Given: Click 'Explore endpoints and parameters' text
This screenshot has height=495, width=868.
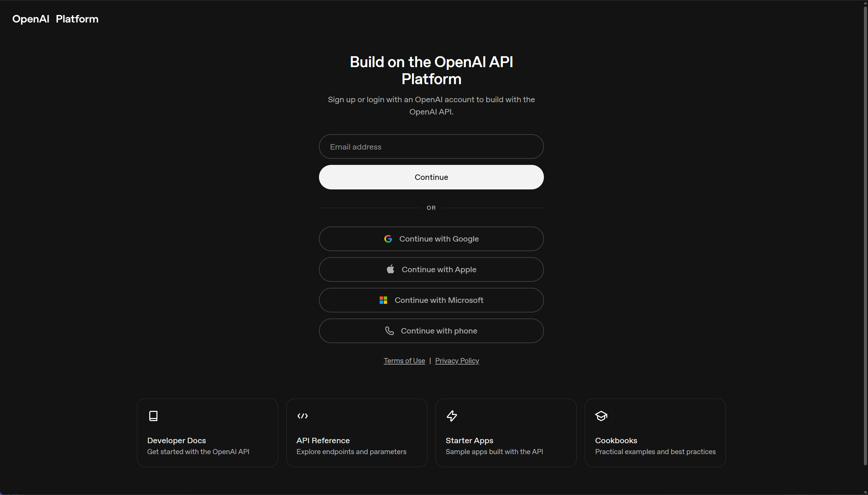Looking at the screenshot, I should [x=351, y=452].
